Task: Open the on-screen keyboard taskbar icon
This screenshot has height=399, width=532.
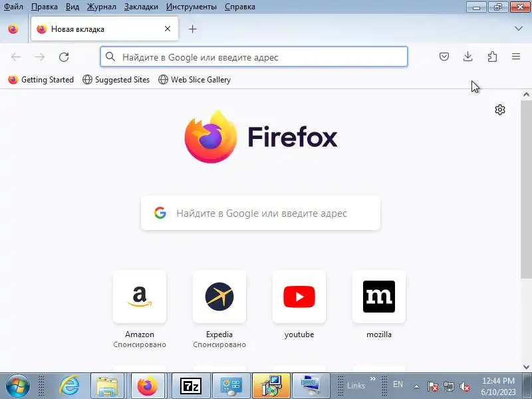Action: pos(311,386)
